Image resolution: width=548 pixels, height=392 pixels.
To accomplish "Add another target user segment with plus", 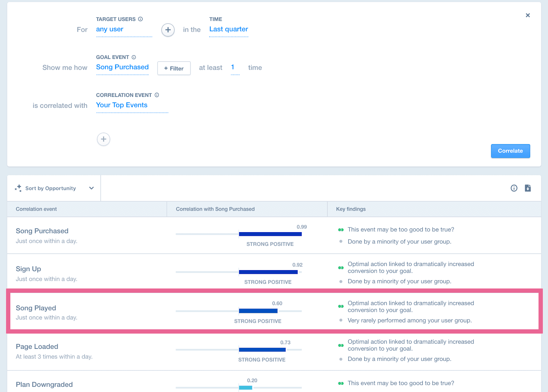I will pos(168,30).
